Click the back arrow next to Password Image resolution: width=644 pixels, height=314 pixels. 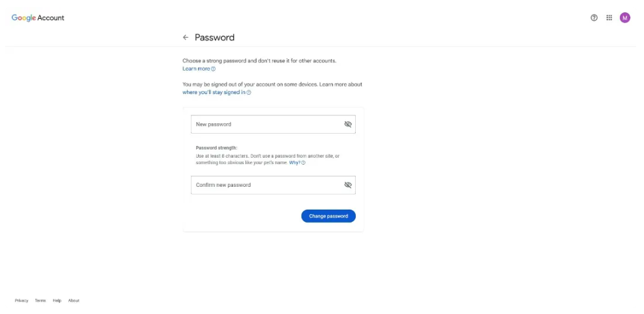pos(186,38)
